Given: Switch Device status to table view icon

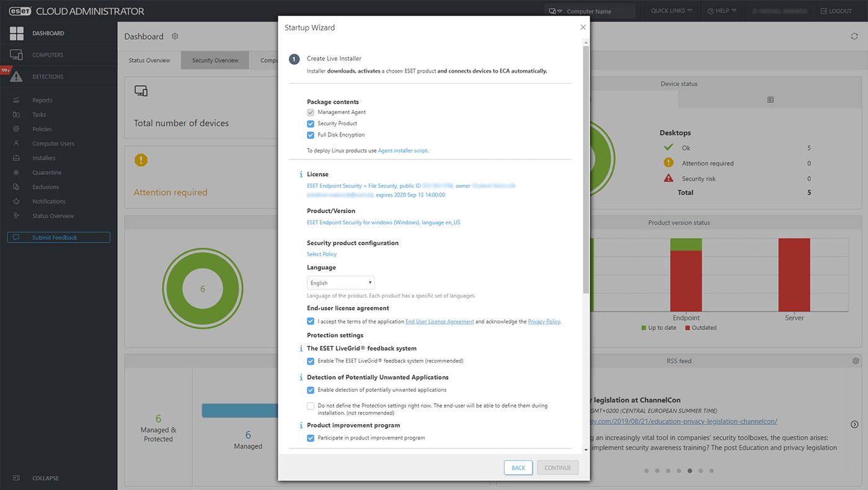Looking at the screenshot, I should [x=770, y=100].
